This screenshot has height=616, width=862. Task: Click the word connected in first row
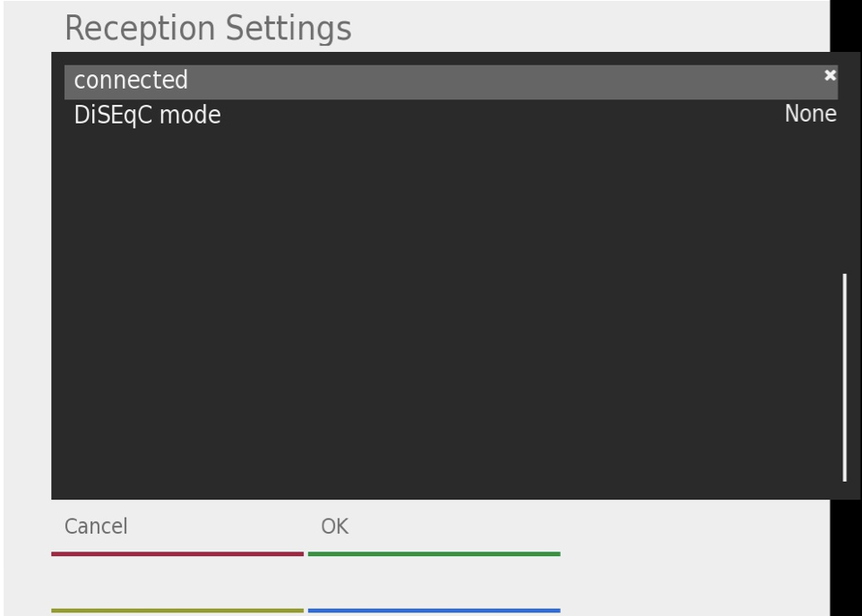coord(131,81)
